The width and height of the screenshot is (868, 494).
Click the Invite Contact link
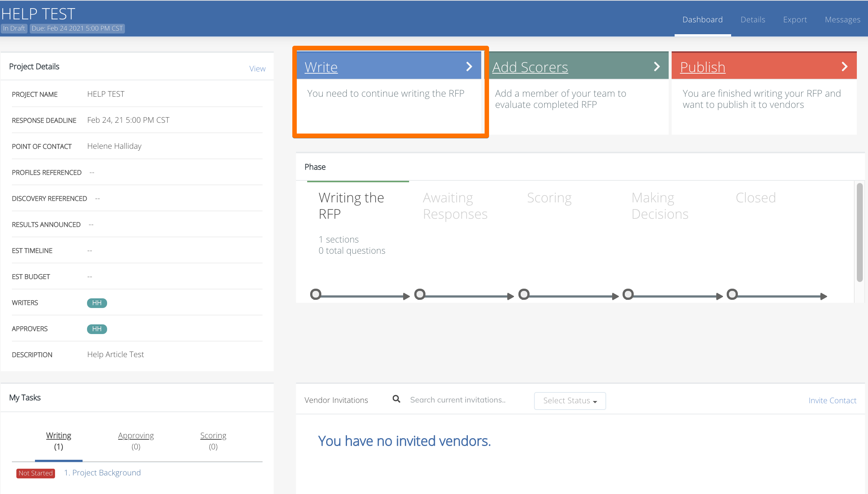coord(832,400)
